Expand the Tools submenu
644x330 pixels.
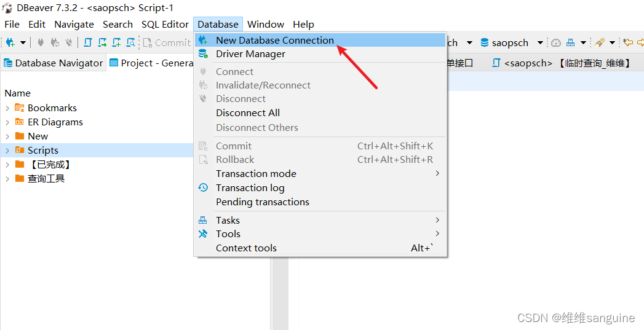click(320, 234)
